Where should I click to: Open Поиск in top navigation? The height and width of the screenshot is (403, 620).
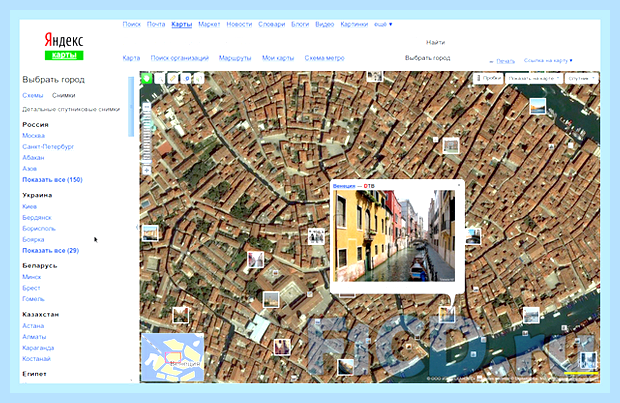coord(132,24)
